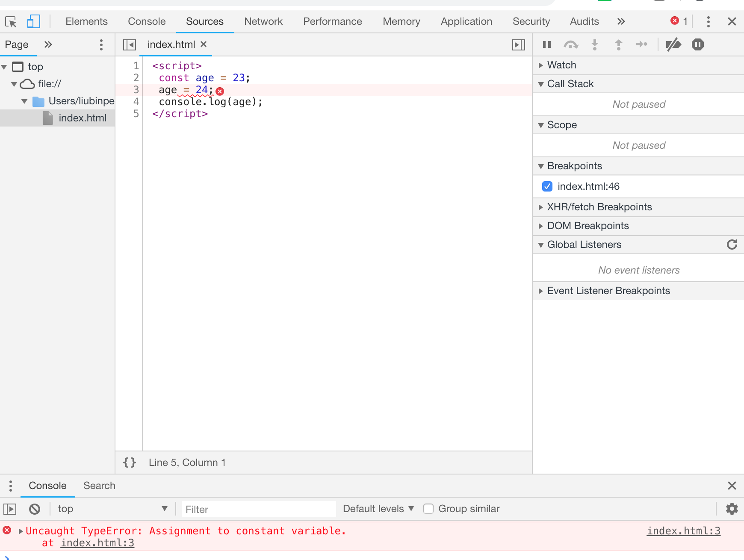
Task: Uncheck the index.html:46 breakpoint
Action: [547, 186]
